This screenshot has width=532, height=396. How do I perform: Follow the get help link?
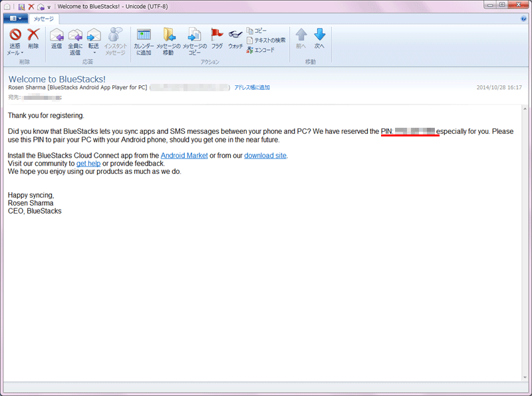point(88,163)
